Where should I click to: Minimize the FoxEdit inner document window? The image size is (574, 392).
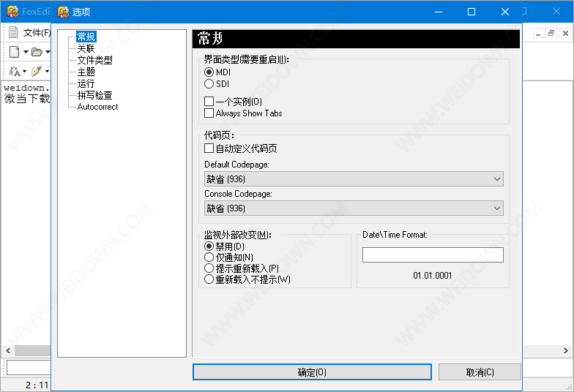(x=537, y=34)
